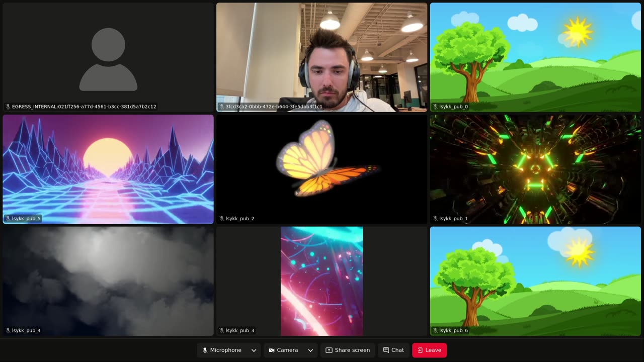Click the lsykk_pub_2 name label
The width and height of the screenshot is (644, 362).
[x=240, y=219]
